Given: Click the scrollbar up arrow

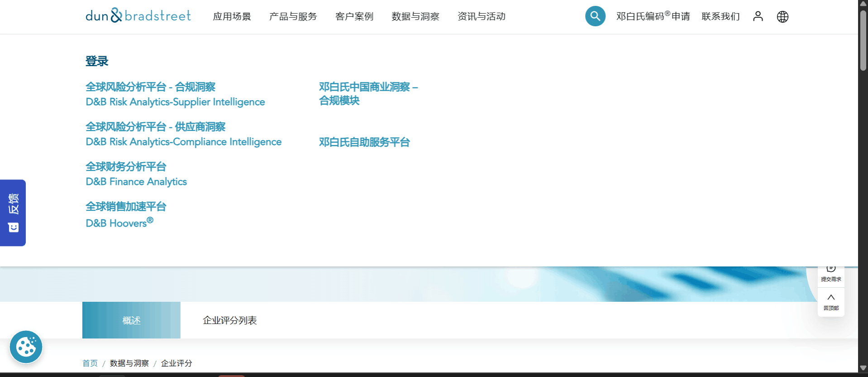Looking at the screenshot, I should pyautogui.click(x=863, y=4).
